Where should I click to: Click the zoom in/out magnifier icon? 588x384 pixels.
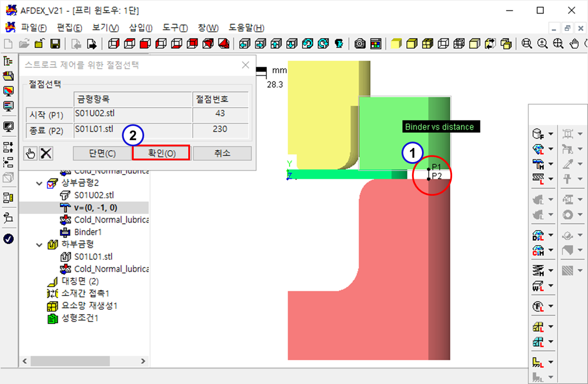click(543, 44)
